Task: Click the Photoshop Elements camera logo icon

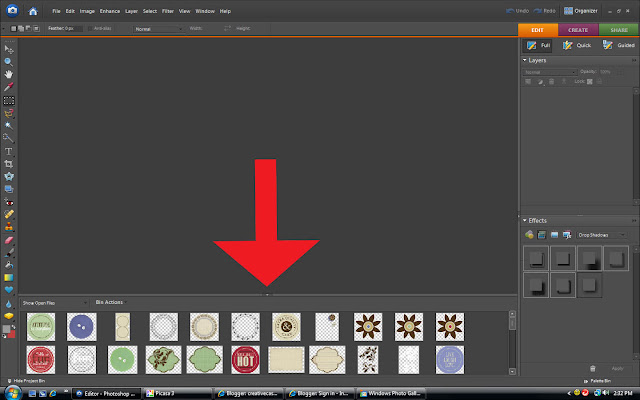Action: tap(12, 10)
